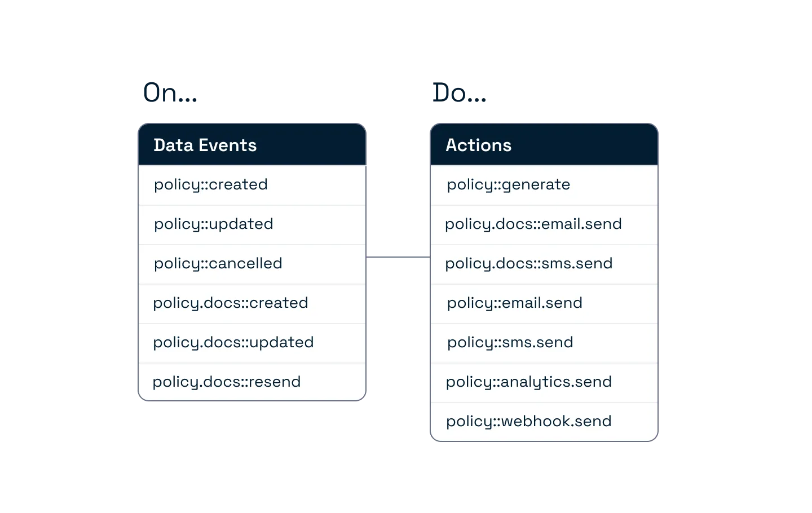Click the connector line between tables
This screenshot has width=812, height=513.
398,257
